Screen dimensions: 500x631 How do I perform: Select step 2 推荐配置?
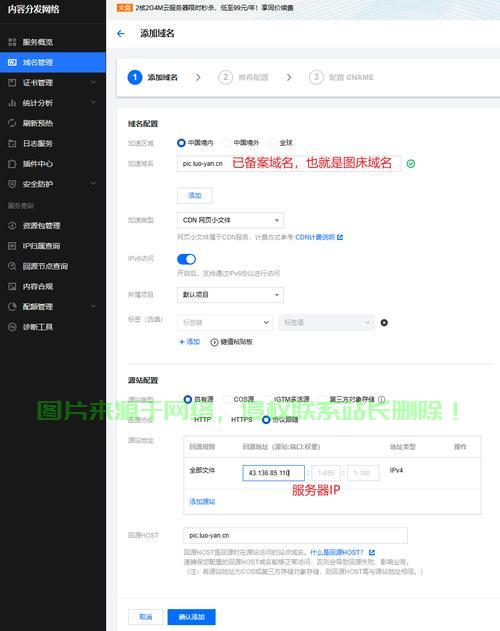pos(243,77)
